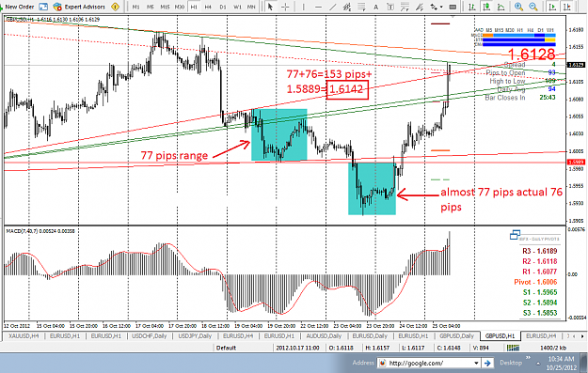Open the taskbar address dropdown arrow
The width and height of the screenshot is (588, 373).
(x=476, y=363)
